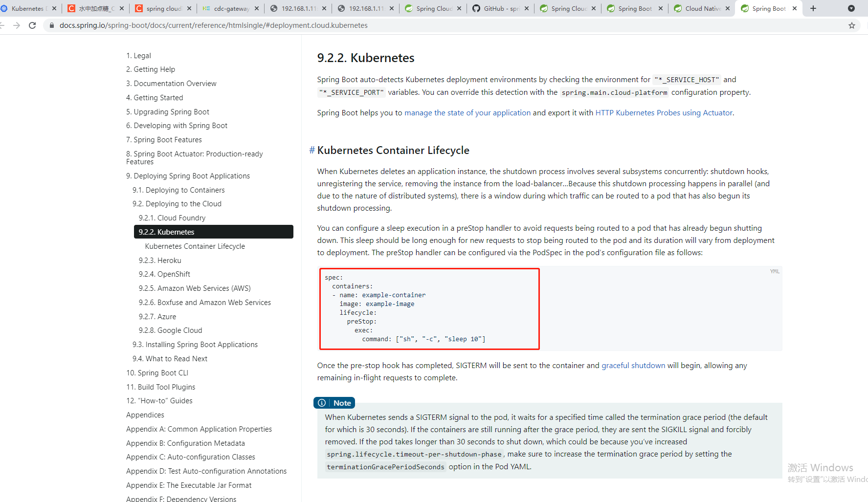Select '9.3. Installing Spring Boot Applications'

(195, 345)
